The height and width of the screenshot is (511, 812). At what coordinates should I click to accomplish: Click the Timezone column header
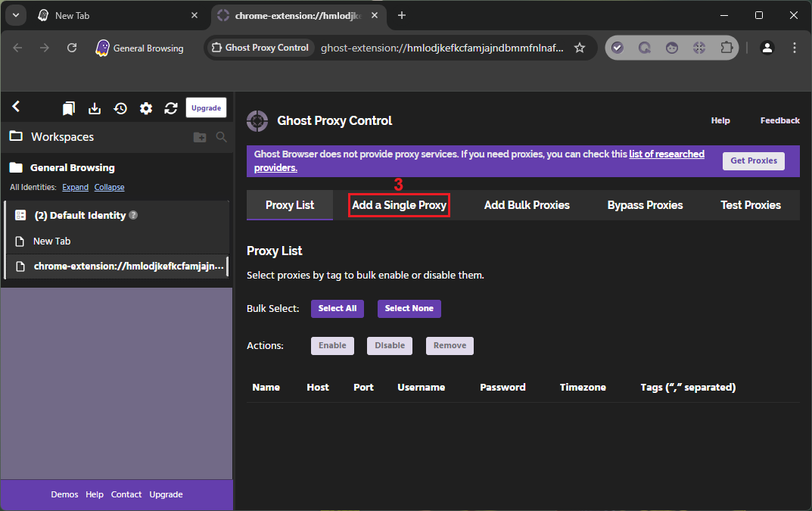point(583,387)
